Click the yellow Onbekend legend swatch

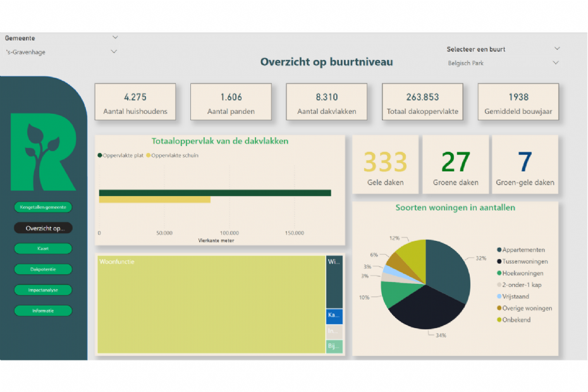(499, 320)
